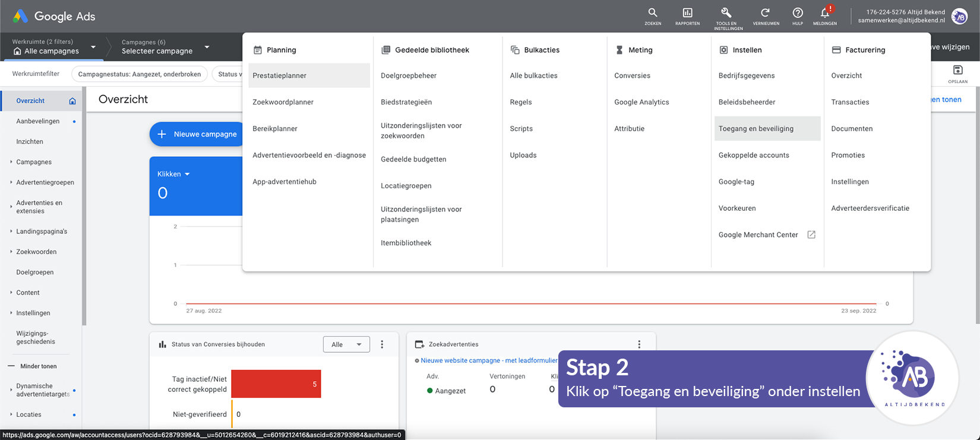Screen dimensions: 980x440
Task: Select Zoekwoordplanner in Planning menu
Action: point(283,102)
